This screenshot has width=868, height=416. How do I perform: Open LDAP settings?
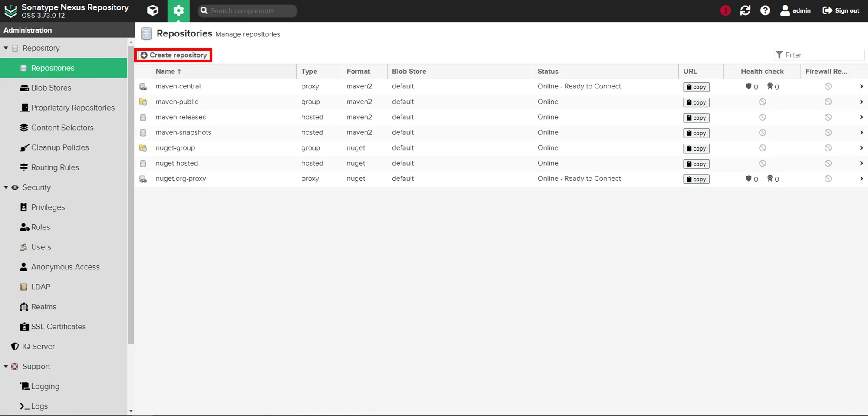tap(35, 287)
